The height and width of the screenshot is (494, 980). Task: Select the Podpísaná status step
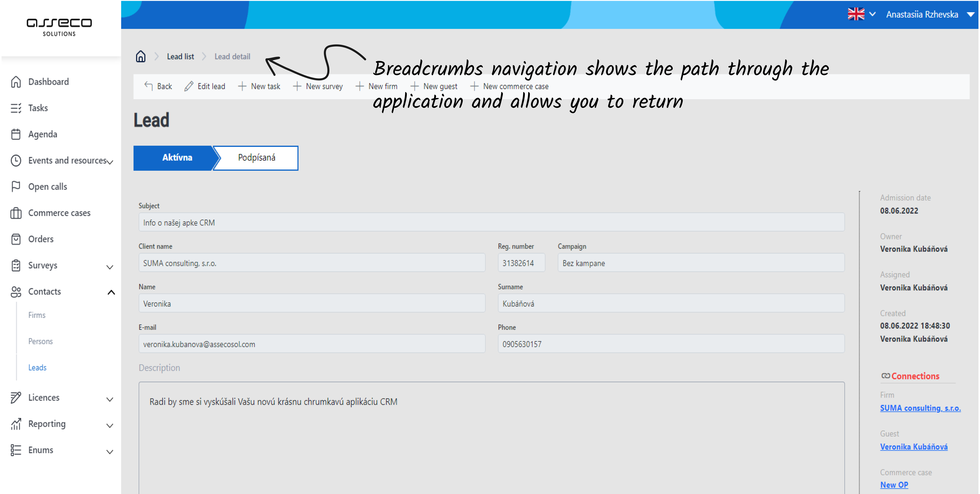256,158
